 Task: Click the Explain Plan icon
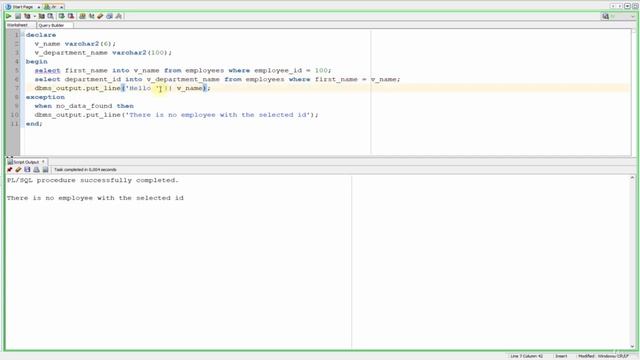click(x=27, y=16)
